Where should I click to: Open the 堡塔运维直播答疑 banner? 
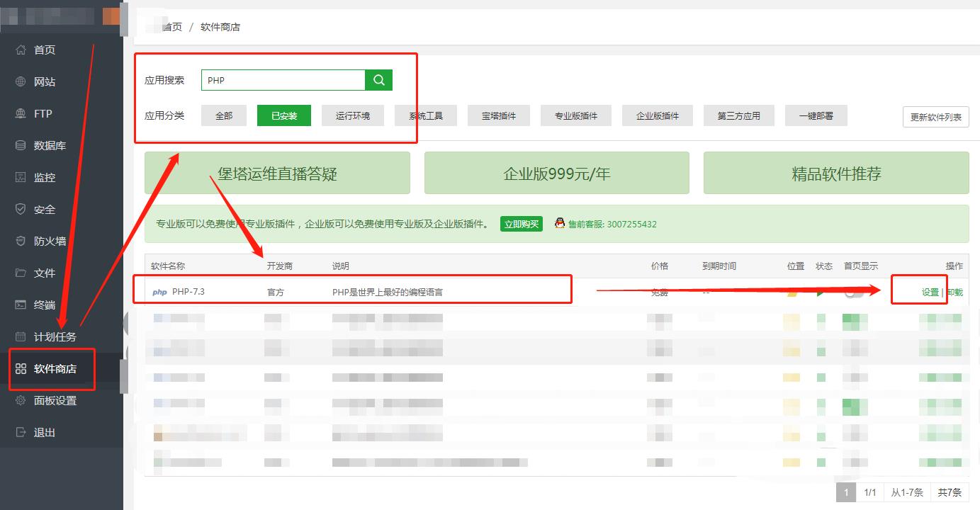point(277,173)
